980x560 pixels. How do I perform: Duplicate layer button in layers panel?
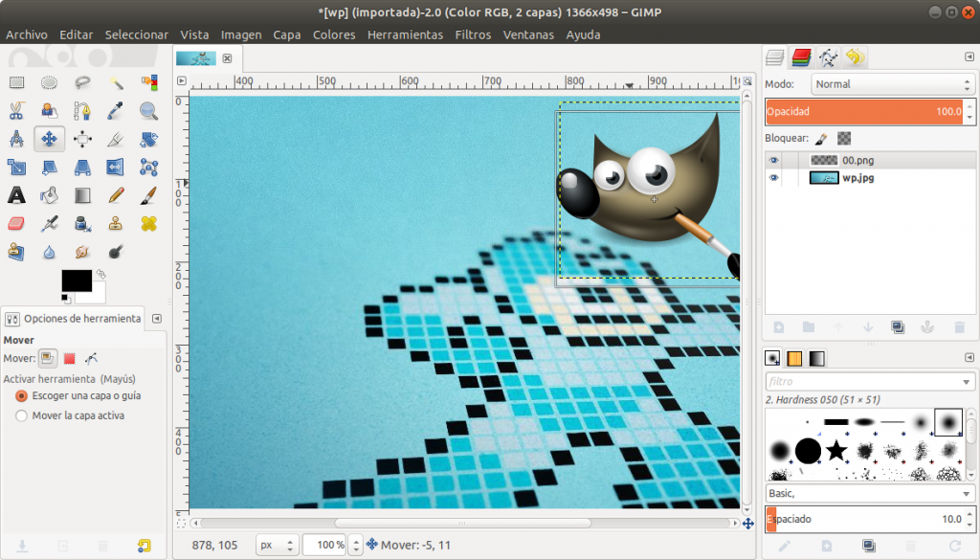tap(898, 327)
